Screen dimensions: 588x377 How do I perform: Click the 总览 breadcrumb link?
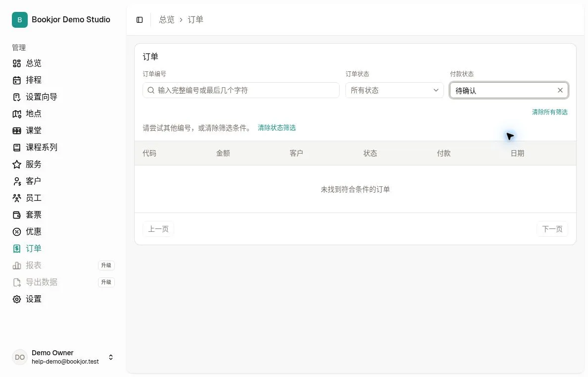167,20
